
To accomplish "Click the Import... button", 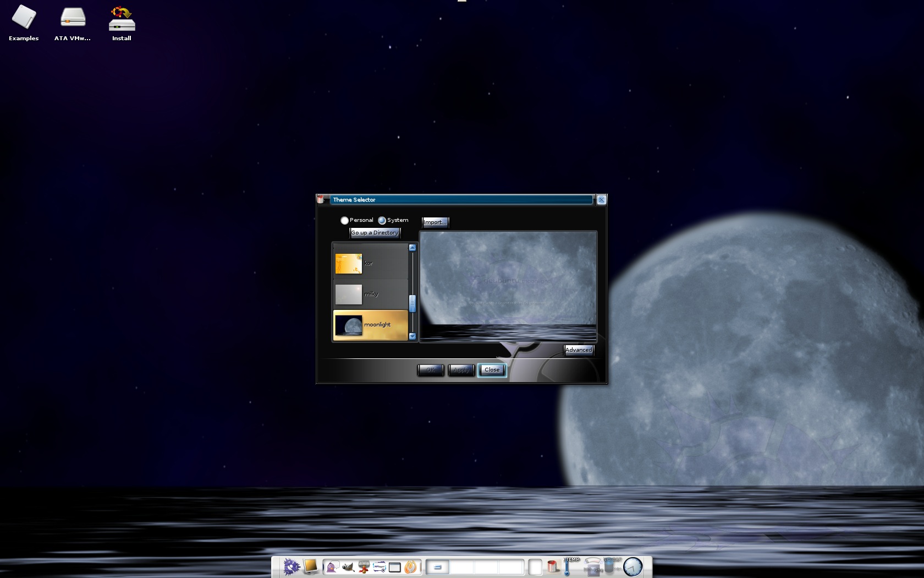I will [435, 222].
